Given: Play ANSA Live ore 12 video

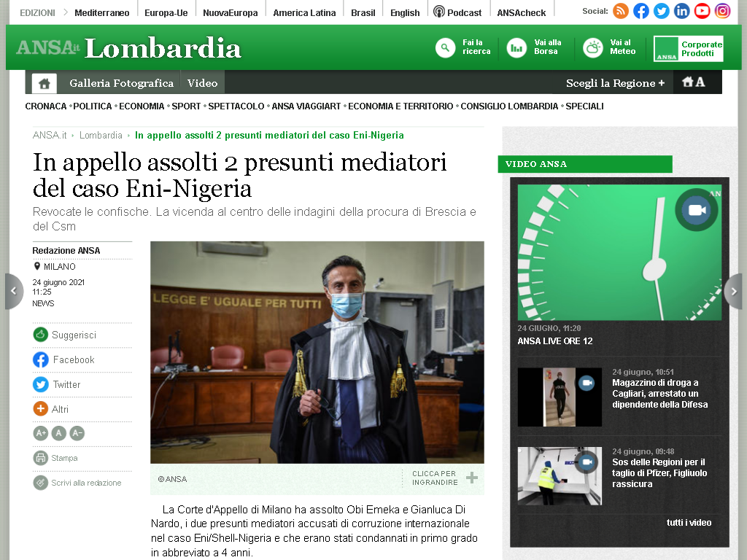Looking at the screenshot, I should [619, 252].
